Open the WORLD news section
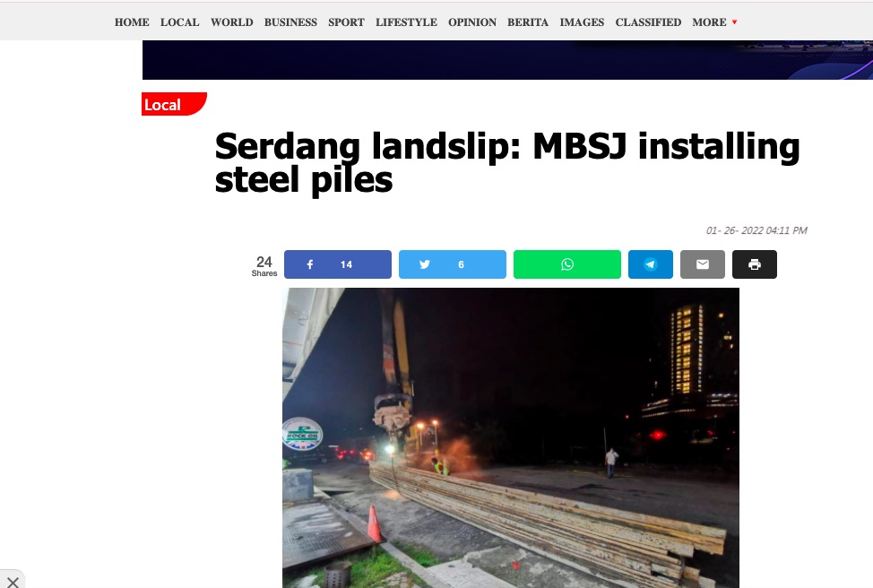This screenshot has height=588, width=873. click(x=231, y=22)
